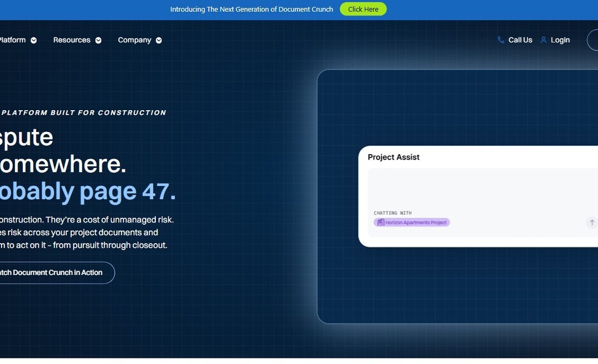Expand the Platform chevron icon
598x364 pixels.
(x=33, y=41)
